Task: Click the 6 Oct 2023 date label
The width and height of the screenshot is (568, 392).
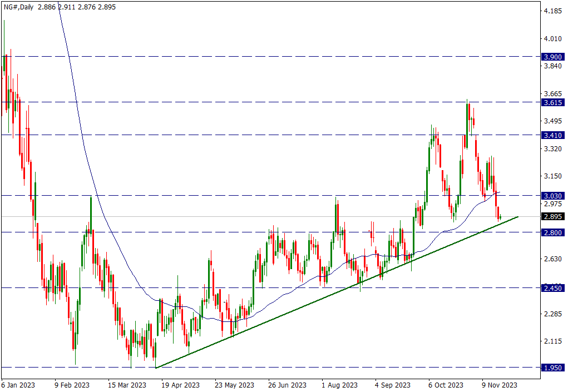Action: [x=446, y=385]
